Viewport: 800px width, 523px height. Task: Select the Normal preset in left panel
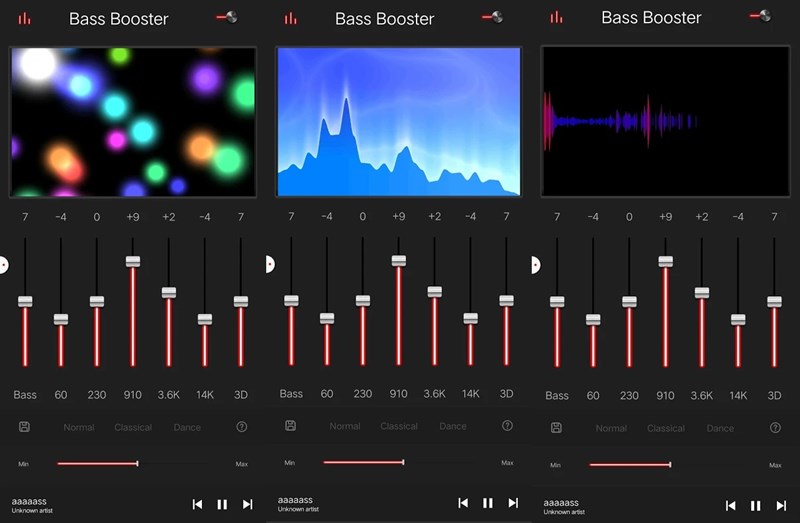click(79, 427)
